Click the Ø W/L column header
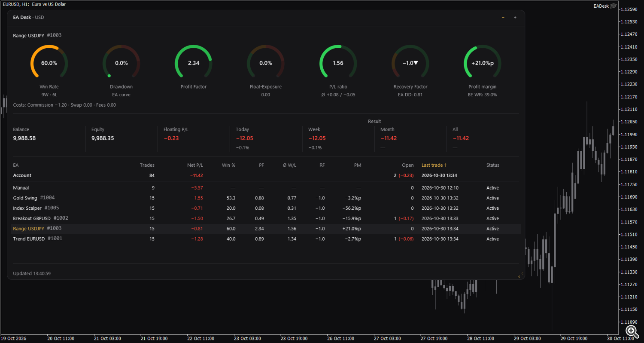The height and width of the screenshot is (343, 644). point(290,165)
